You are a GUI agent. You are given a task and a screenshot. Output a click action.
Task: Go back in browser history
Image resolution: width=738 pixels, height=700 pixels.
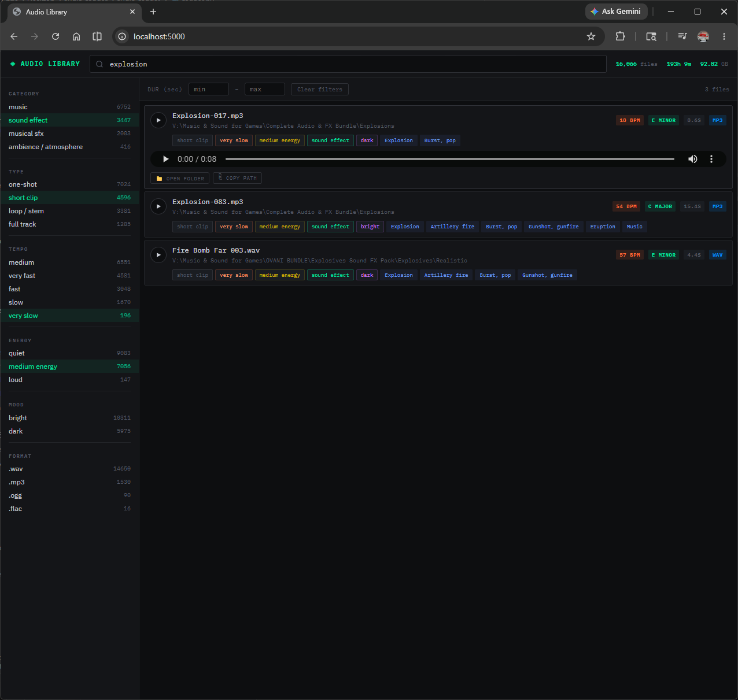coord(14,36)
